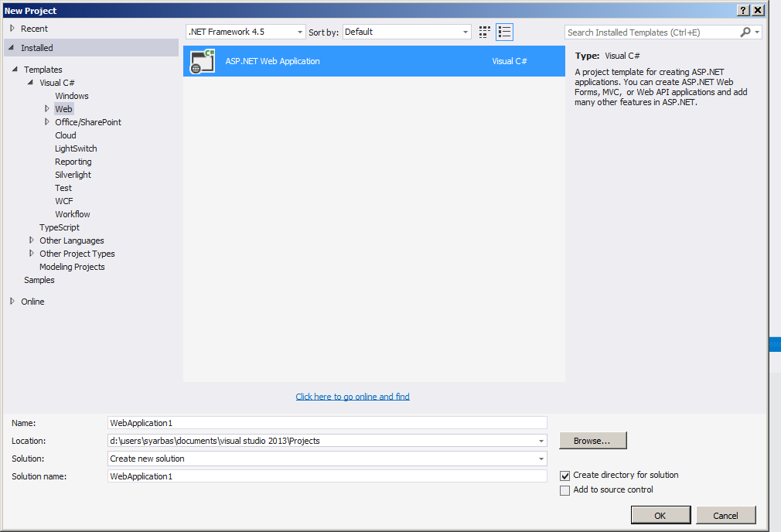
Task: Open the Location path dropdown
Action: (541, 441)
